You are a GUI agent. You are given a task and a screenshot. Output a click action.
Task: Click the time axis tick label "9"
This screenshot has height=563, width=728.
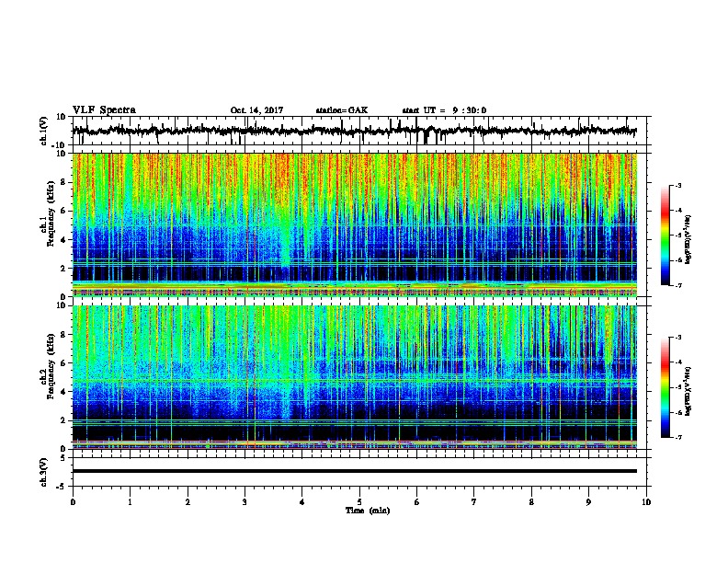coord(588,502)
